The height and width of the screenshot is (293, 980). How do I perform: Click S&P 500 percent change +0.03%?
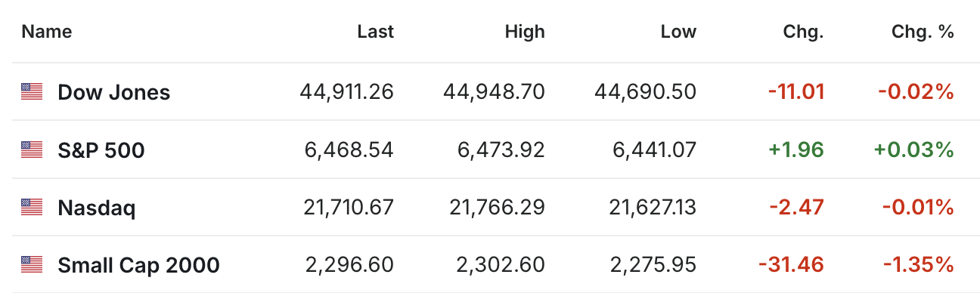click(x=914, y=150)
